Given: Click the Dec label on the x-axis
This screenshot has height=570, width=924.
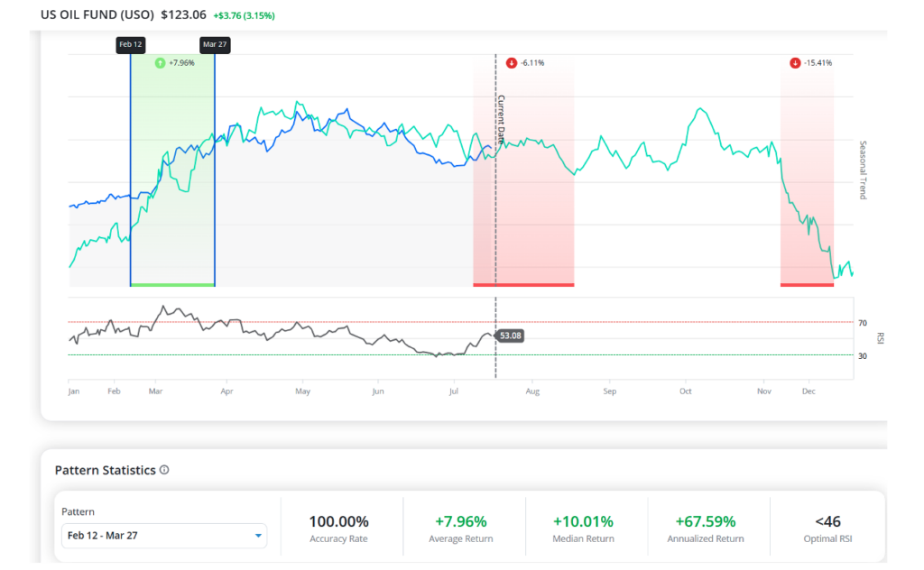Looking at the screenshot, I should click(x=808, y=391).
